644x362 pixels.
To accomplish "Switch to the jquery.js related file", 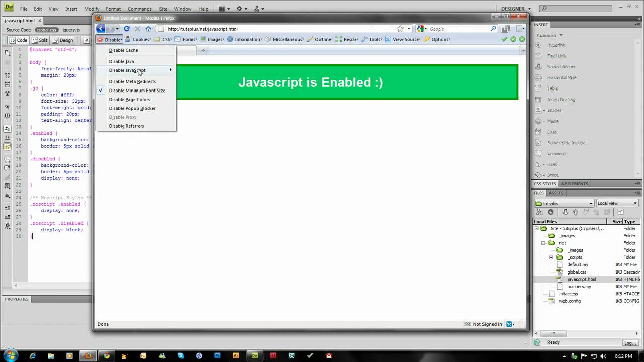I will click(71, 30).
